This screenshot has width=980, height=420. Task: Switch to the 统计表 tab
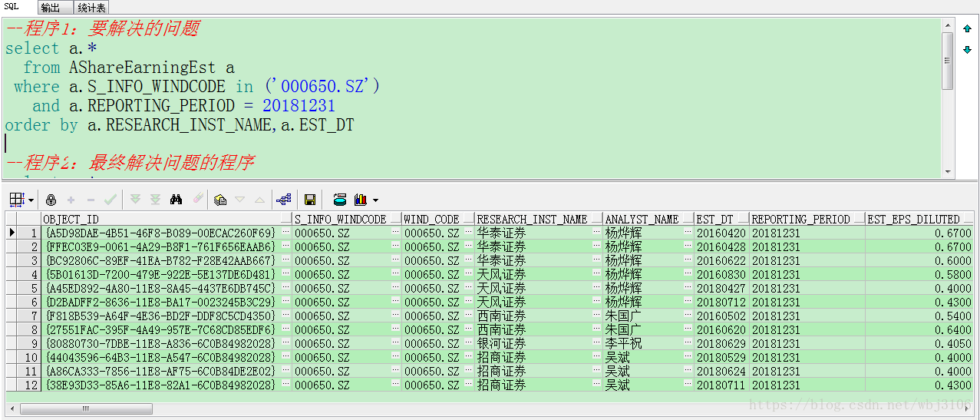click(91, 8)
